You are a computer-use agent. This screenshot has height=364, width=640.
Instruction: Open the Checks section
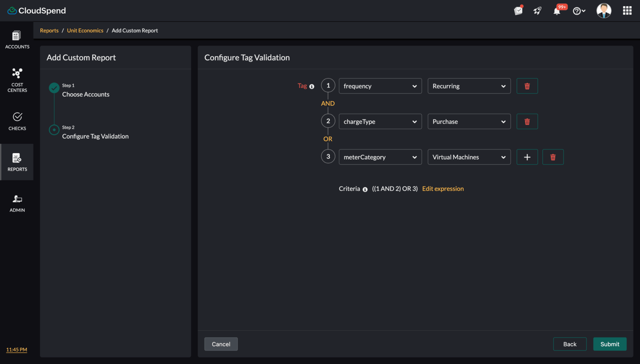click(x=17, y=122)
